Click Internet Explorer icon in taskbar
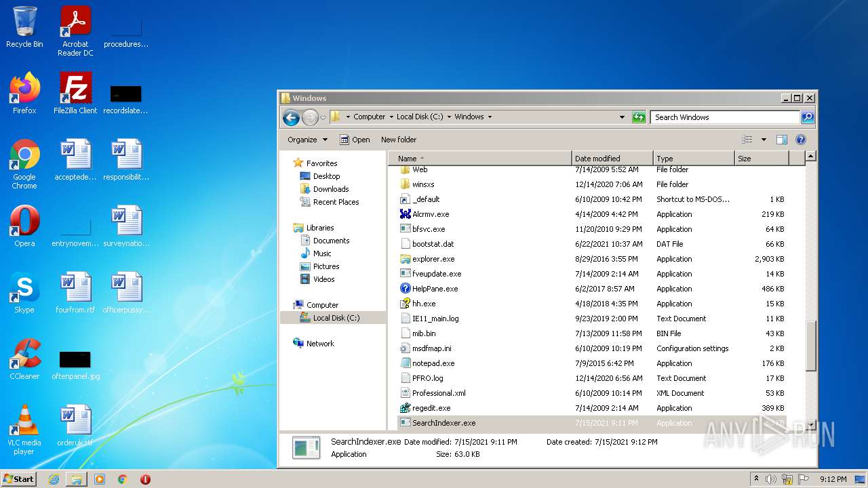This screenshot has height=488, width=868. tap(54, 479)
